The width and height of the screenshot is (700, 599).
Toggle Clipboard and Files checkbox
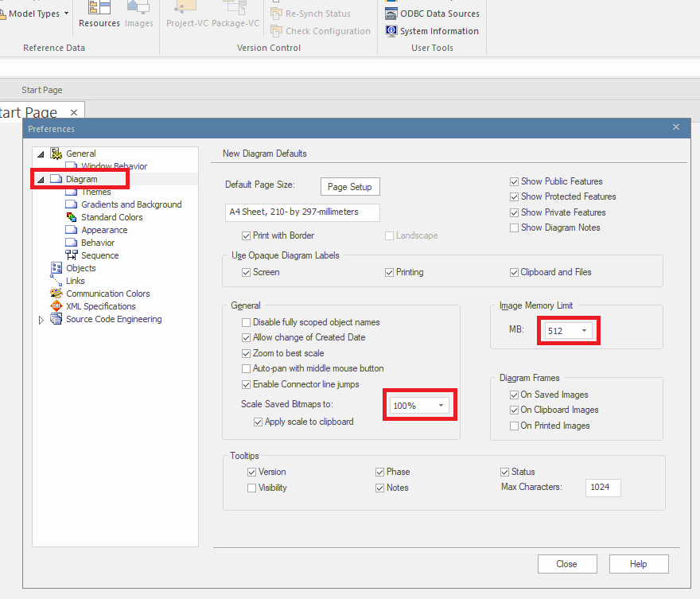pos(515,272)
